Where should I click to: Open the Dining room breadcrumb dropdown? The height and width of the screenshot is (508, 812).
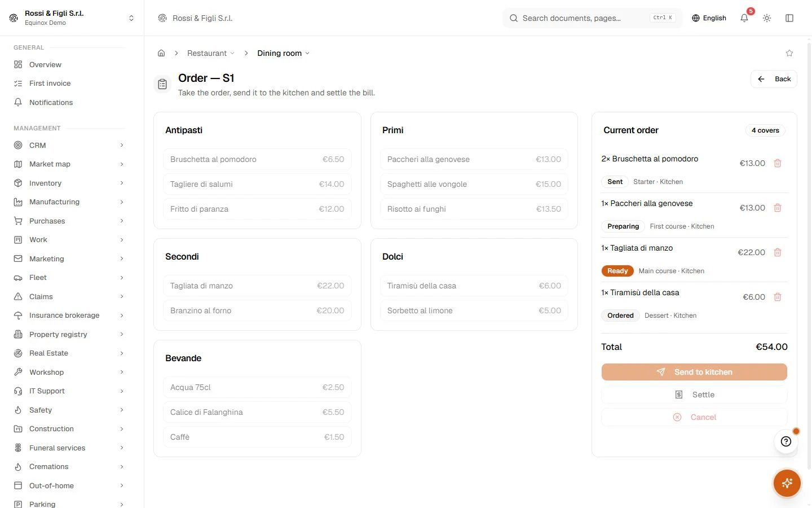284,53
